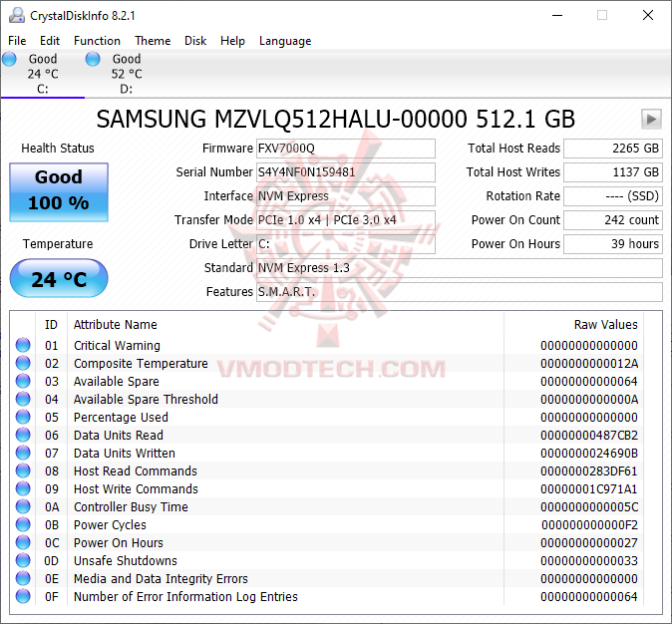The height and width of the screenshot is (624, 672).
Task: Click the Rotation Rate value field
Action: [613, 196]
